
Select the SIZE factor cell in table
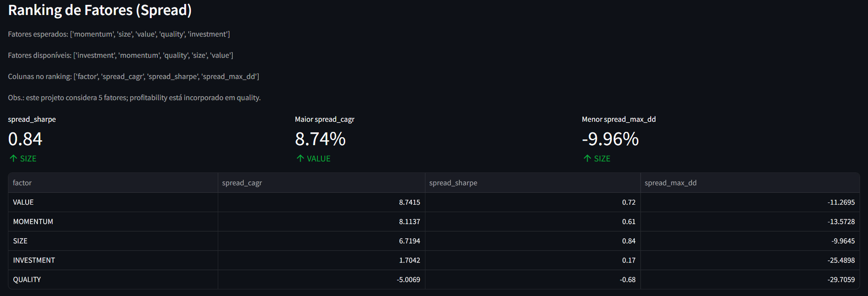(113, 241)
